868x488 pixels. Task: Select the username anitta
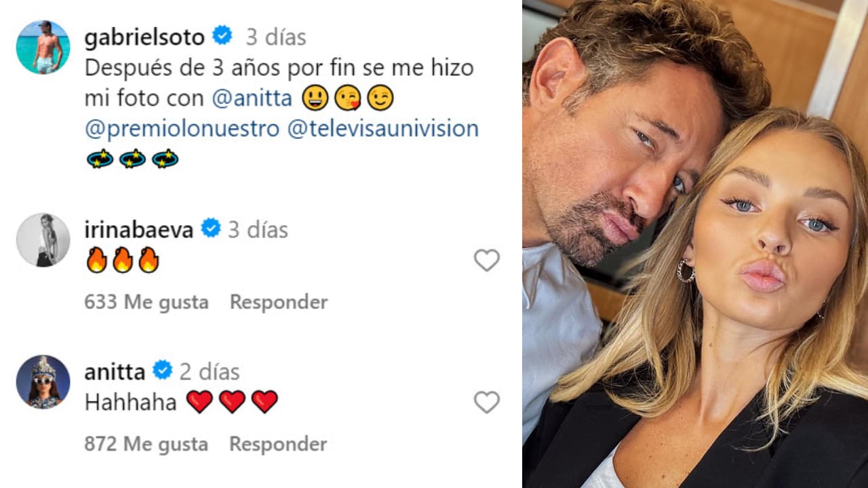114,371
